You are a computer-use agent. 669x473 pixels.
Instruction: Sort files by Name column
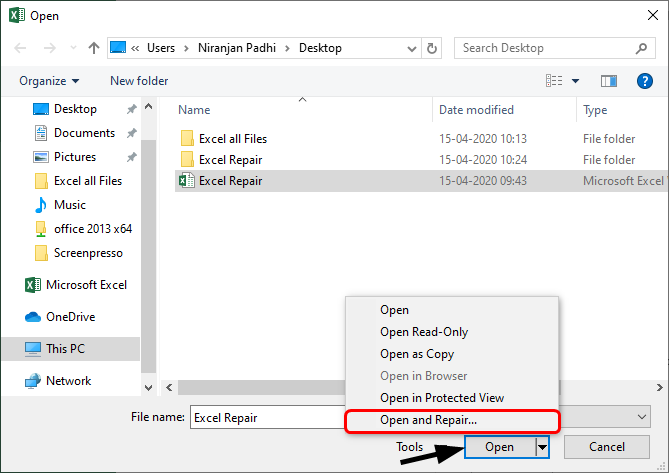[x=194, y=110]
